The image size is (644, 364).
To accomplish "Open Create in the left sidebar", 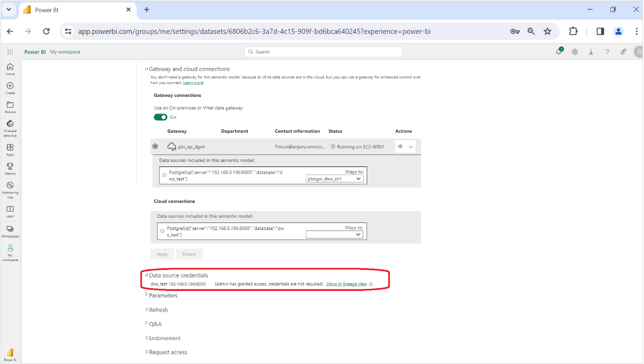I will pos(10,88).
